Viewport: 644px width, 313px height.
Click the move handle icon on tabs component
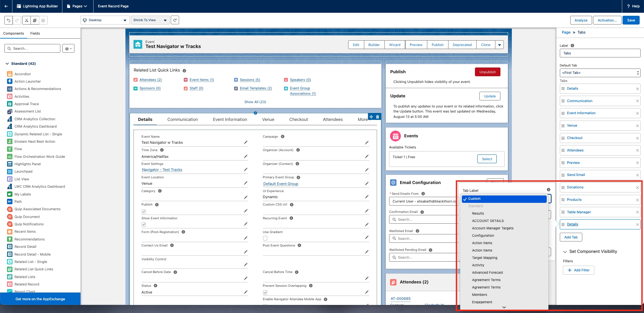tap(371, 117)
